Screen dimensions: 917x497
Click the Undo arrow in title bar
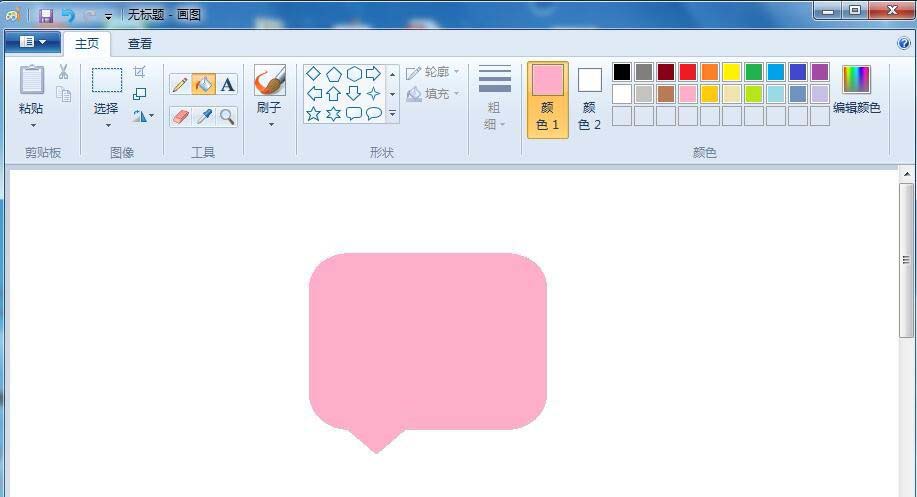(x=68, y=15)
